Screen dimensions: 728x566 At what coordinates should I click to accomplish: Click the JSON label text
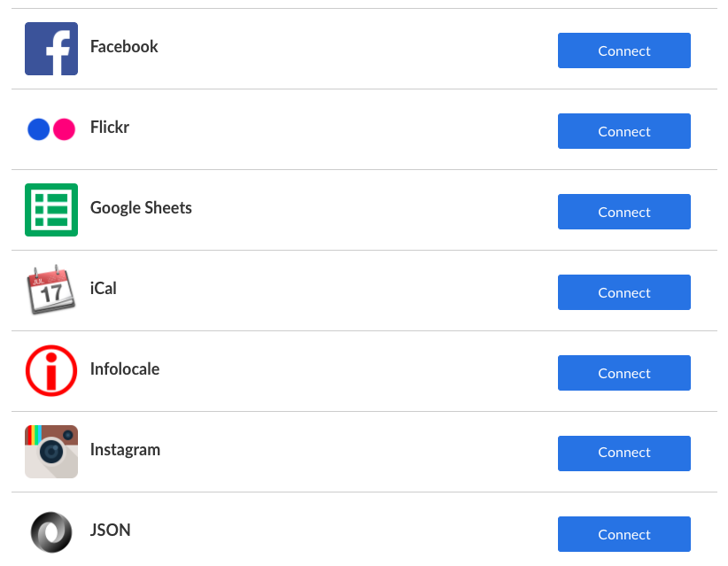(x=110, y=530)
